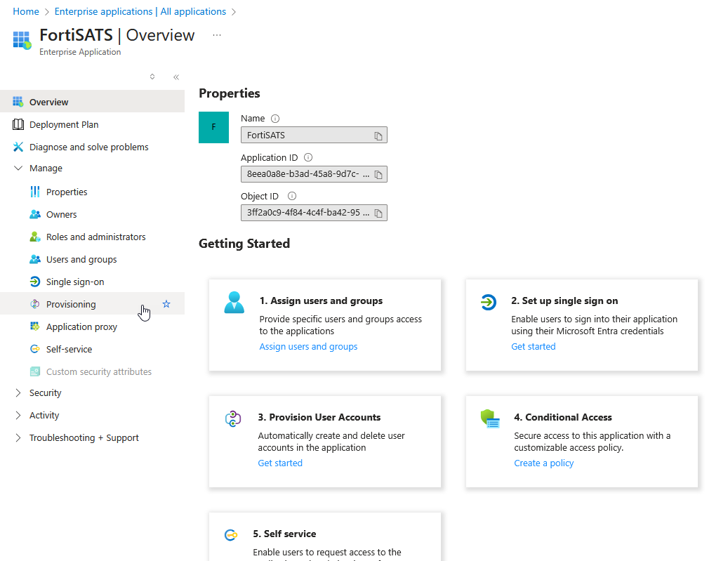
Task: Open the ellipsis more options menu
Action: (x=217, y=35)
